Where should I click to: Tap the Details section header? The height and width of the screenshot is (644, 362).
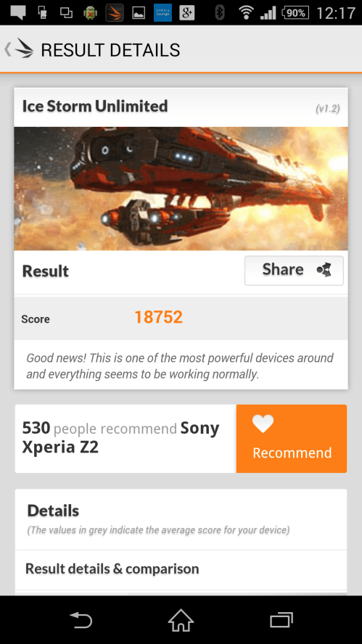[x=53, y=511]
